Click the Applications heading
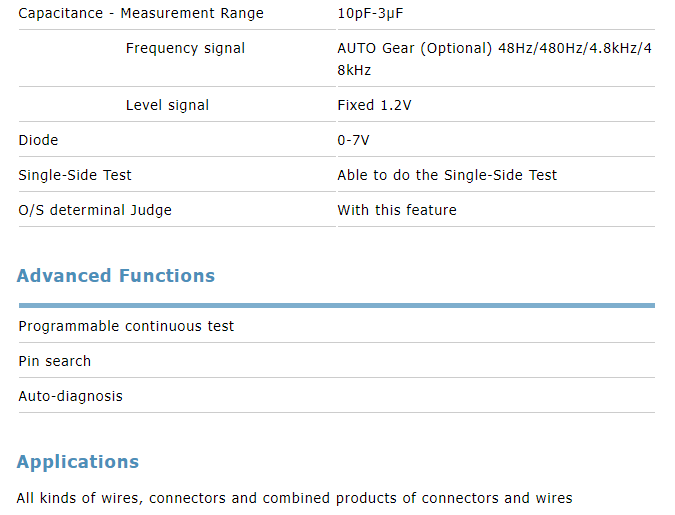This screenshot has height=515, width=675. [78, 462]
